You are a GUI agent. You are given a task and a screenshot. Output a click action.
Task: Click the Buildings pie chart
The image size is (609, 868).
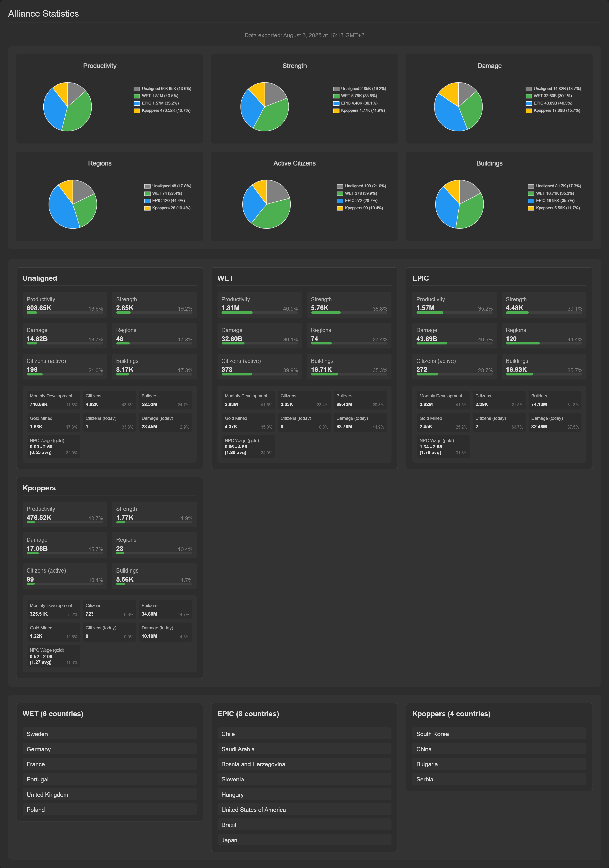tap(459, 204)
